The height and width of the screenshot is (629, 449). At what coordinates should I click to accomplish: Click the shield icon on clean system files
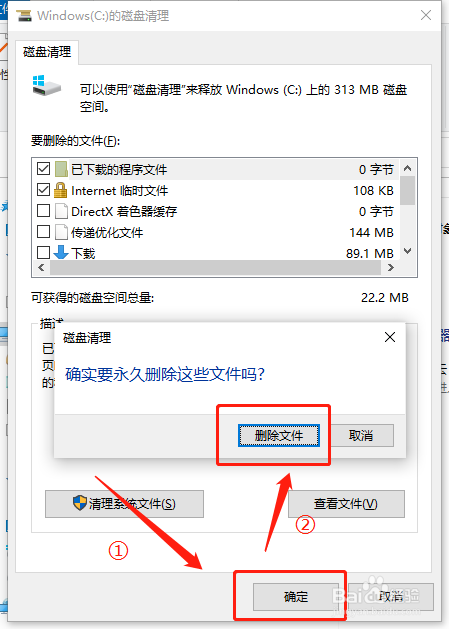click(80, 503)
